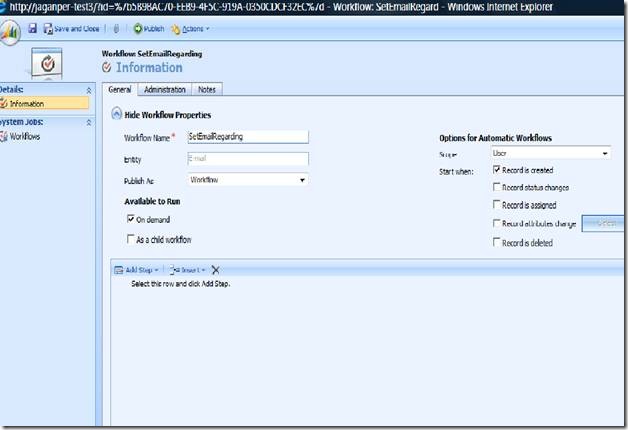Collapse the Hide Workflow Properties section
Viewport: 628px width, 430px height.
pyautogui.click(x=117, y=115)
